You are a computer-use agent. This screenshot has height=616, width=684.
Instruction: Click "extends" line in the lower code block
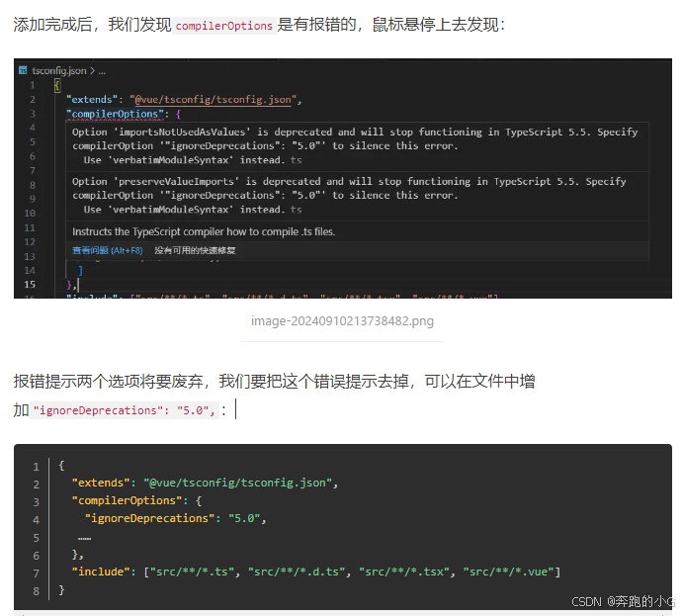pos(205,483)
